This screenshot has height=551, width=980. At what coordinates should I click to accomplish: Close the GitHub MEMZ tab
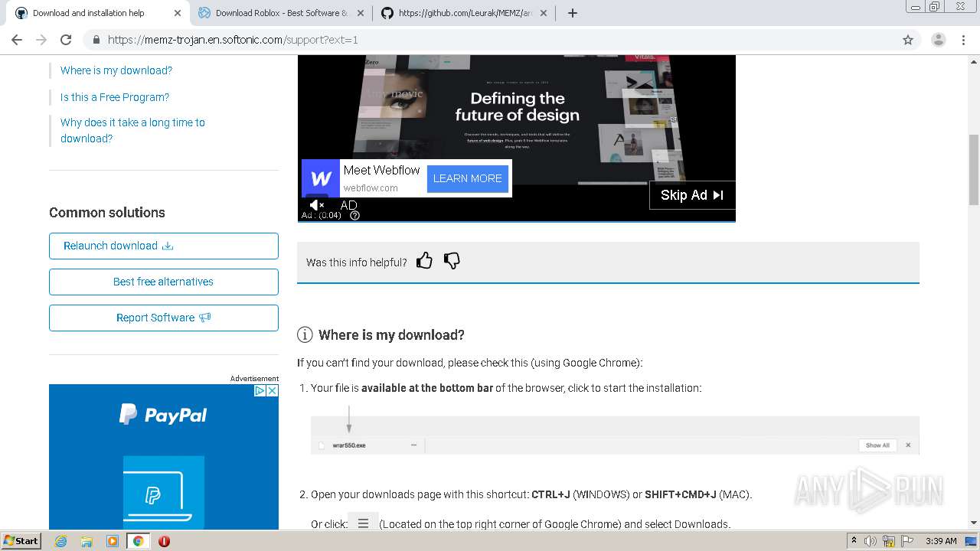pos(544,13)
